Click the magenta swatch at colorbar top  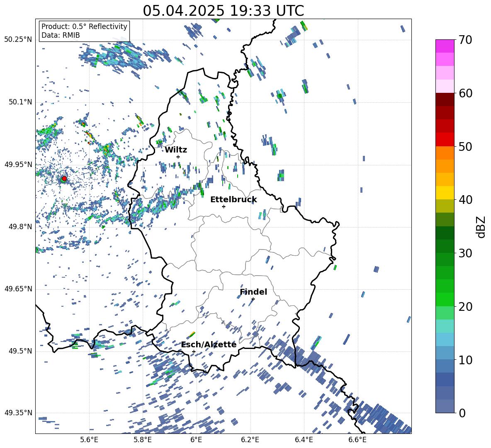pos(445,46)
